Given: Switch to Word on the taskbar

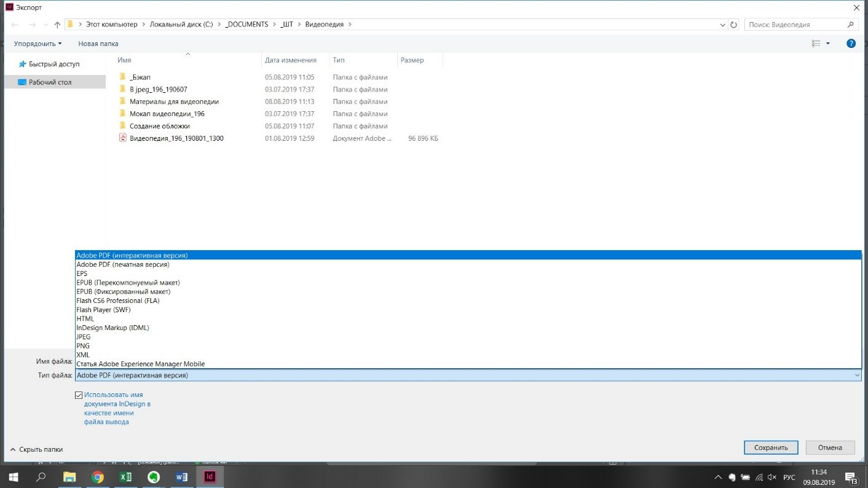Looking at the screenshot, I should 181,477.
